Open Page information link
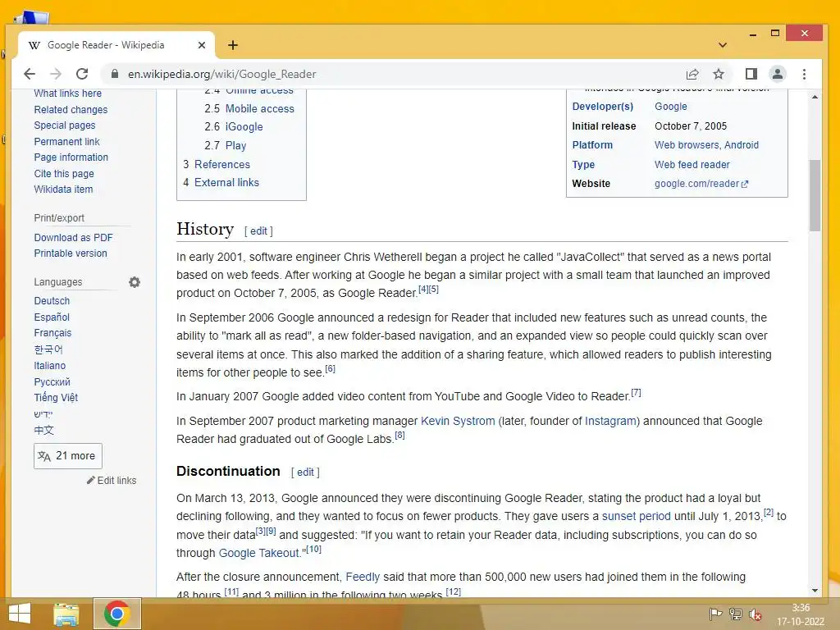 pos(71,157)
